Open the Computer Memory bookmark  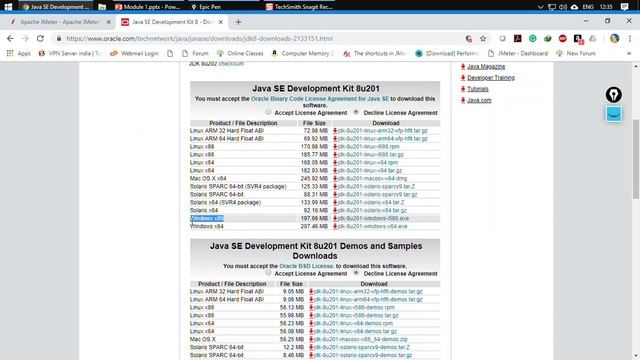[303, 53]
